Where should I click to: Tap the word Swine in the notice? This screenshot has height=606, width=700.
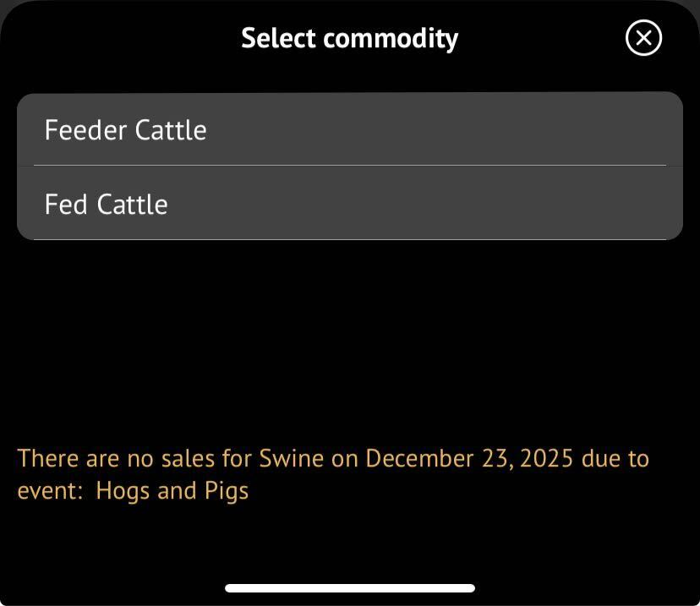pos(290,458)
